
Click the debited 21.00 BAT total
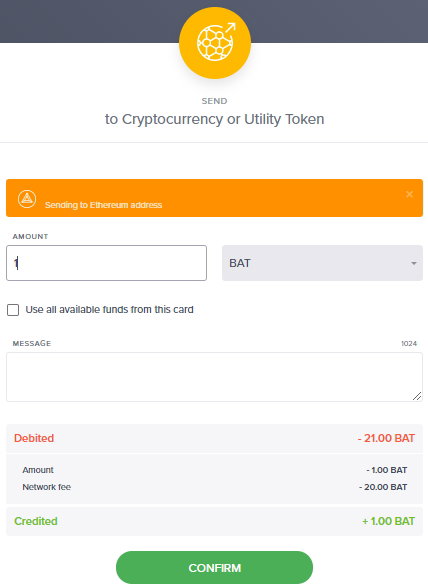coord(386,438)
